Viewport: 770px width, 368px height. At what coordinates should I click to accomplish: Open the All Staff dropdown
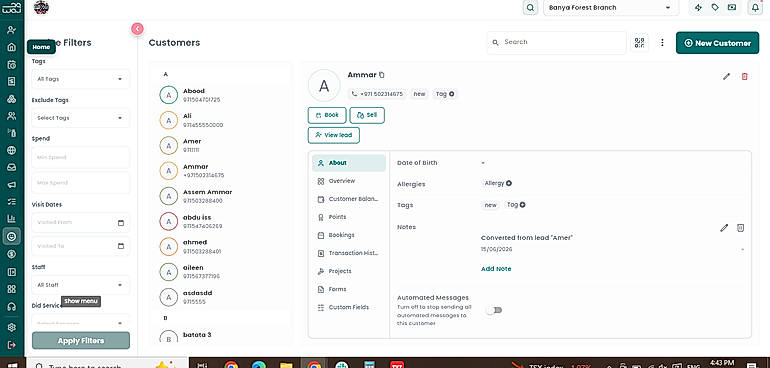click(x=81, y=285)
